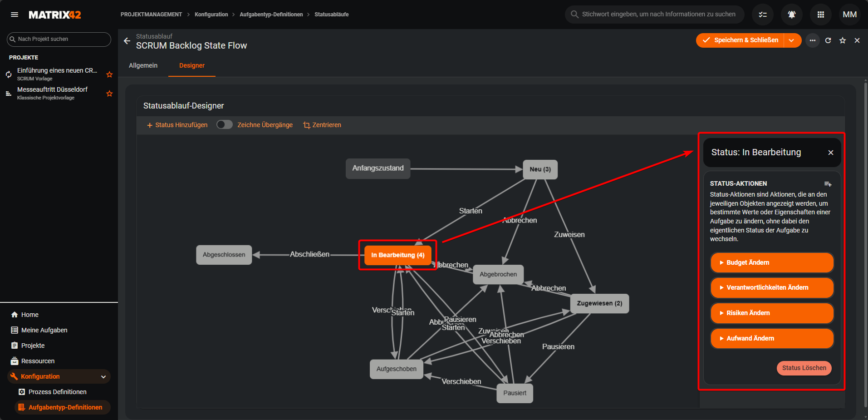Open Meine Aufgaben in the sidebar
Viewport: 868px width, 420px height.
pos(44,330)
